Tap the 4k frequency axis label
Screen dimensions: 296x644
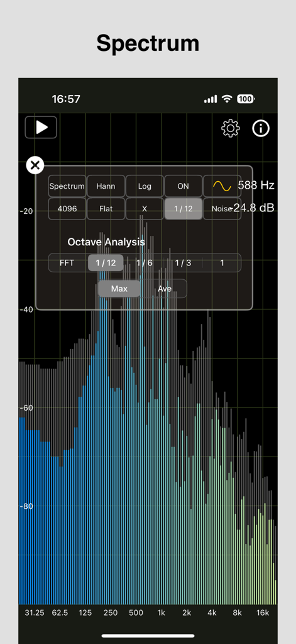(x=212, y=613)
